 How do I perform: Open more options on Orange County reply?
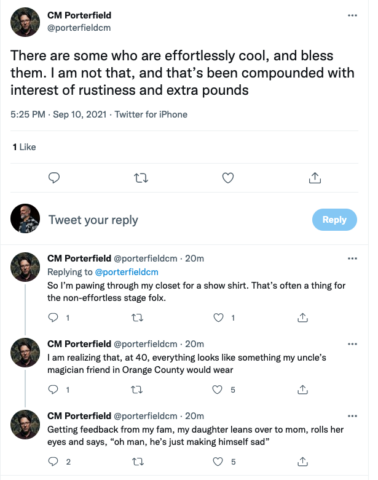(x=352, y=344)
